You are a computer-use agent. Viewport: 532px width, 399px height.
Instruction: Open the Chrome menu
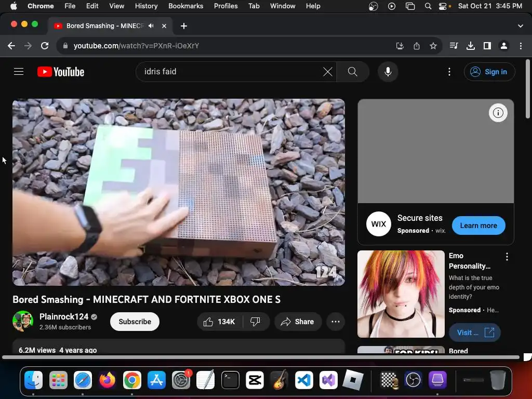click(x=41, y=6)
